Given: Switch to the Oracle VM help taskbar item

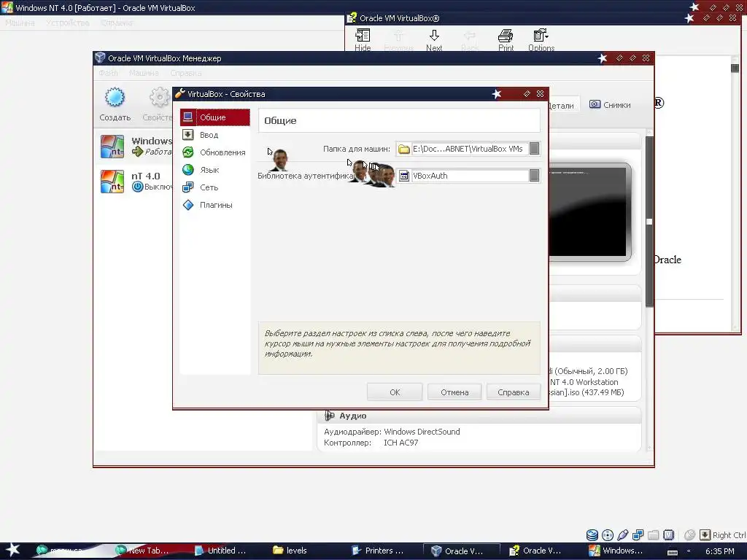Looking at the screenshot, I should point(535,551).
